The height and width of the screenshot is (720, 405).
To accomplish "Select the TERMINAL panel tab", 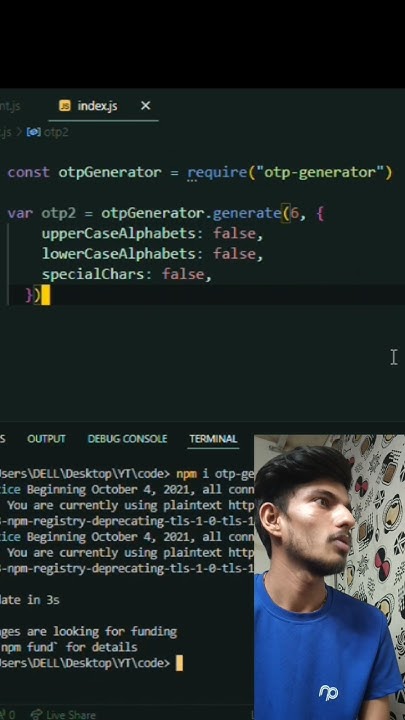I will pos(213,439).
